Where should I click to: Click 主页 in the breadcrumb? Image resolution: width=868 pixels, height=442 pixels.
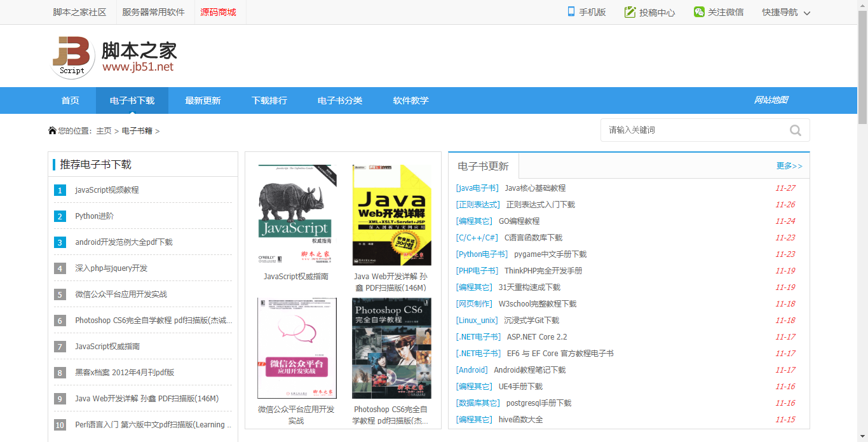[x=104, y=131]
